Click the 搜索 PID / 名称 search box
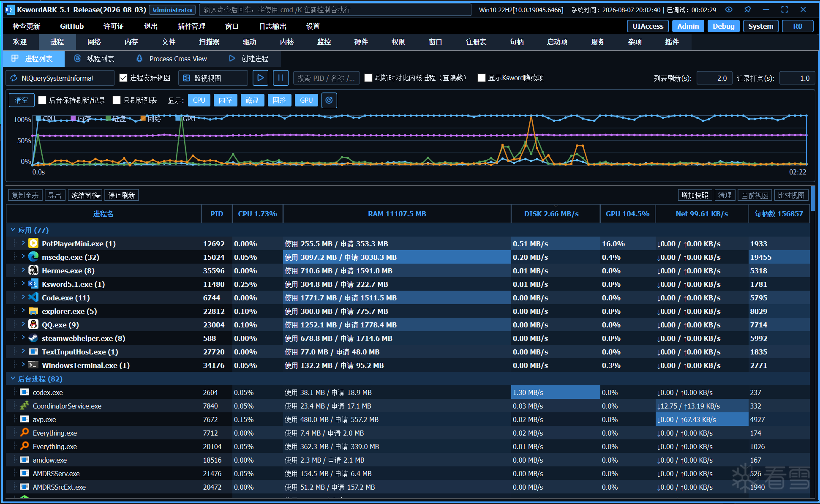820x504 pixels. (326, 78)
